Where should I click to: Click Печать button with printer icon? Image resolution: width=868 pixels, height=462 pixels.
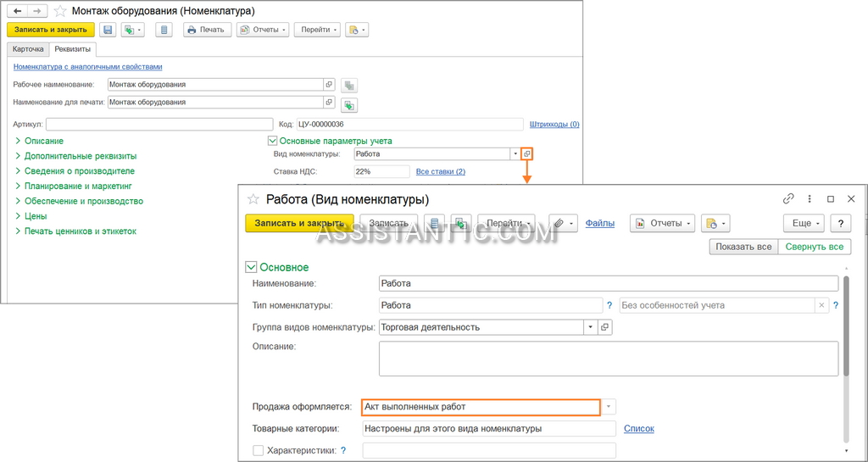207,30
